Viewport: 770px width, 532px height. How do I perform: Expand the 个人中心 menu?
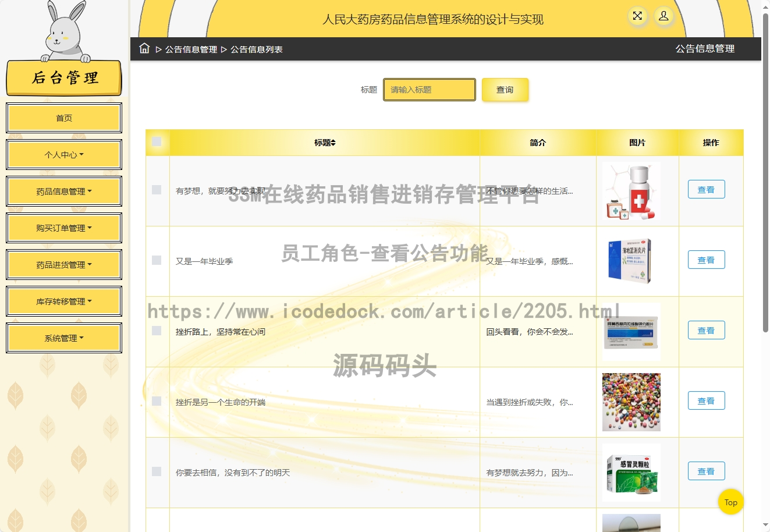(64, 155)
